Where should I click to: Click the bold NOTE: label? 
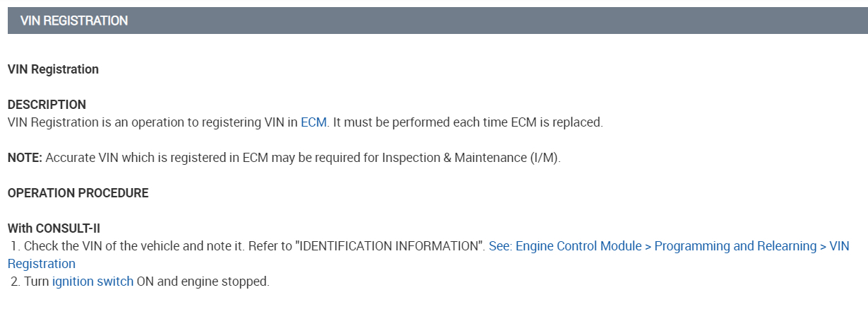(25, 158)
